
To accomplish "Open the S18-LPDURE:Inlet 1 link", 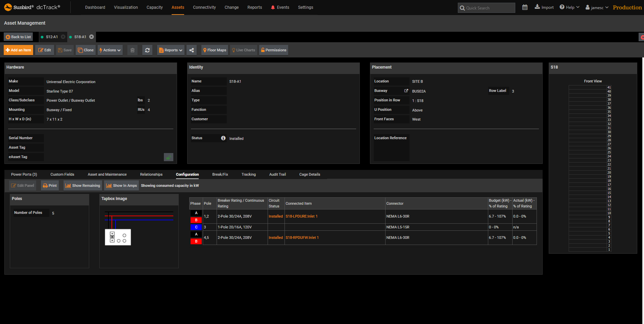I will click(x=301, y=216).
